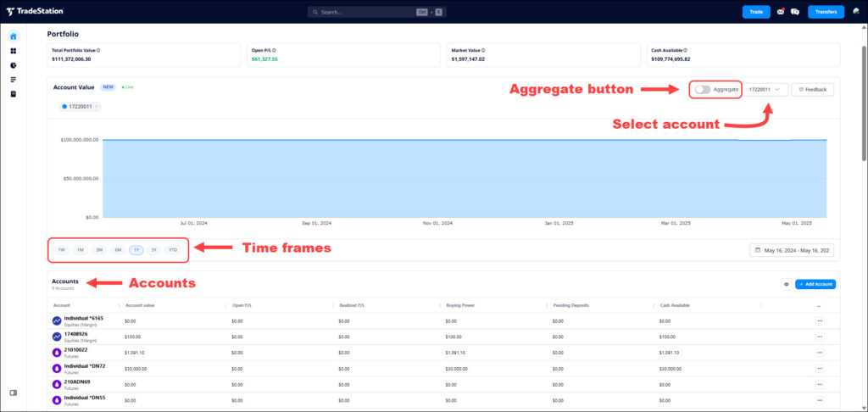Open the date range picker
Screen dimensions: 868x412
(x=792, y=250)
